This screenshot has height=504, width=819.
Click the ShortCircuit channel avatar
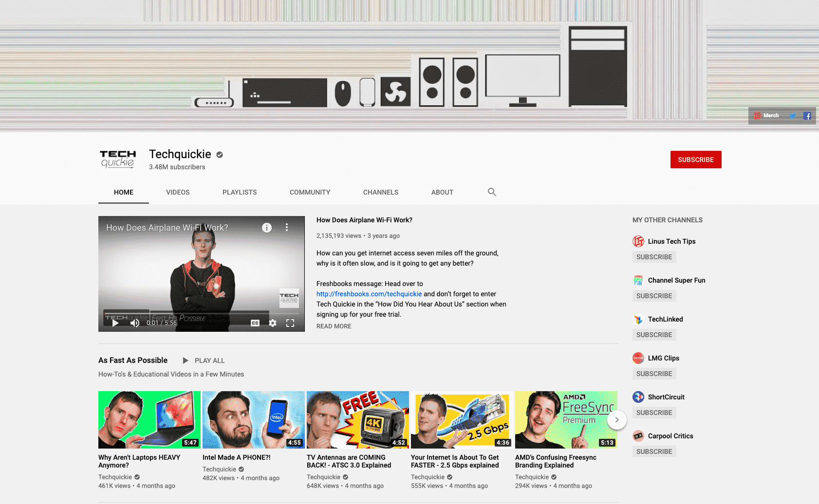(x=638, y=397)
